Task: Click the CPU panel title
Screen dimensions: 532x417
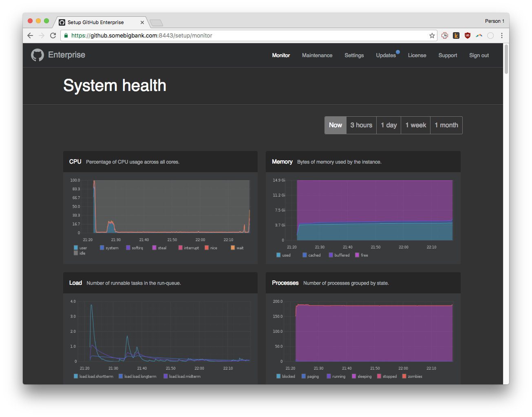Action: point(75,162)
